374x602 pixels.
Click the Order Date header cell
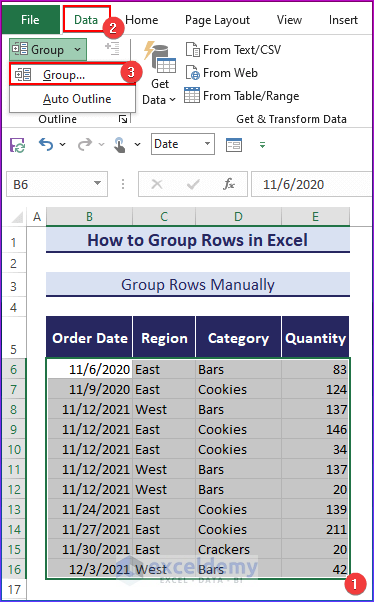coord(89,337)
